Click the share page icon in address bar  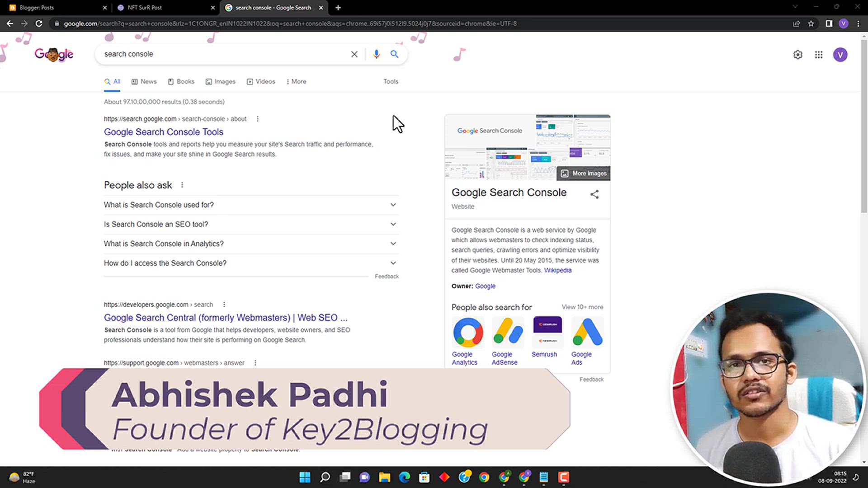[797, 23]
